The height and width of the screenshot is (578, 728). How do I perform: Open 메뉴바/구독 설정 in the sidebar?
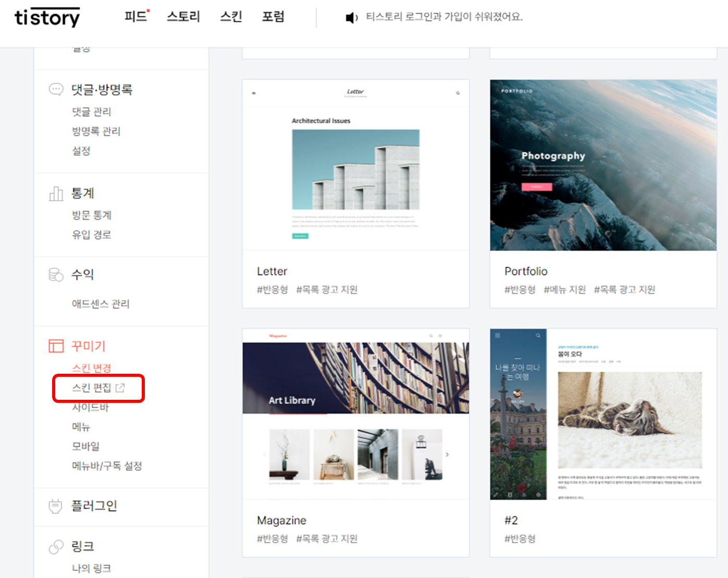click(107, 466)
